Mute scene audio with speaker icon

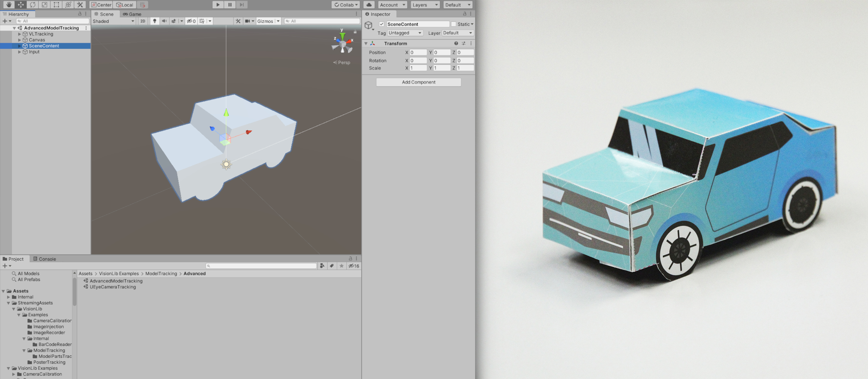coord(164,21)
